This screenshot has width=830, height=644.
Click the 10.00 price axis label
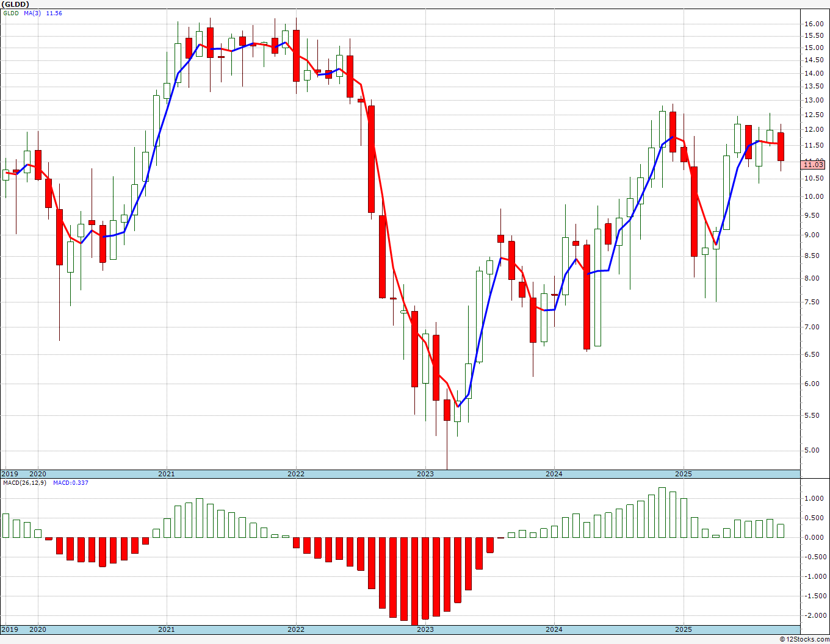[x=814, y=196]
